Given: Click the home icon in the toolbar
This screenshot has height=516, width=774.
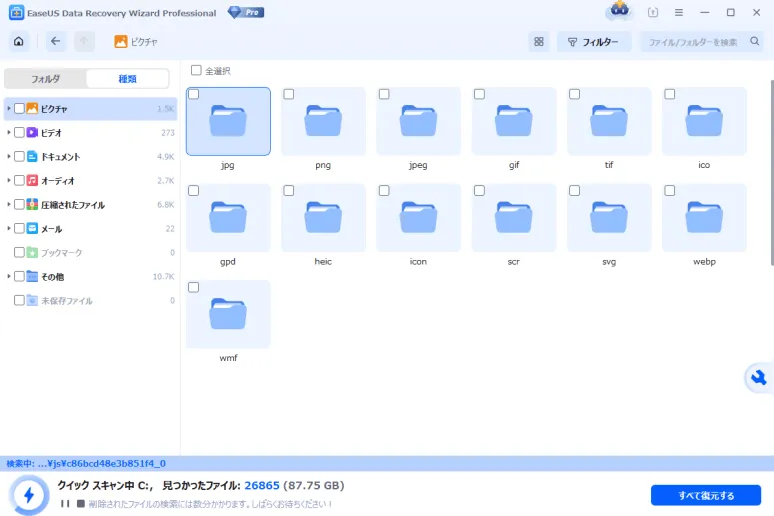Looking at the screenshot, I should 18,42.
